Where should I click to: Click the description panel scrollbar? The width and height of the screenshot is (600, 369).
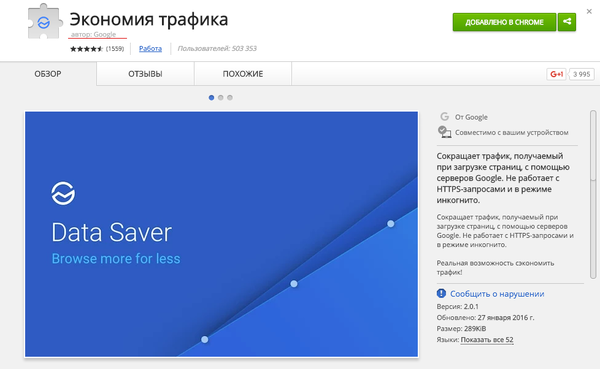[593, 194]
